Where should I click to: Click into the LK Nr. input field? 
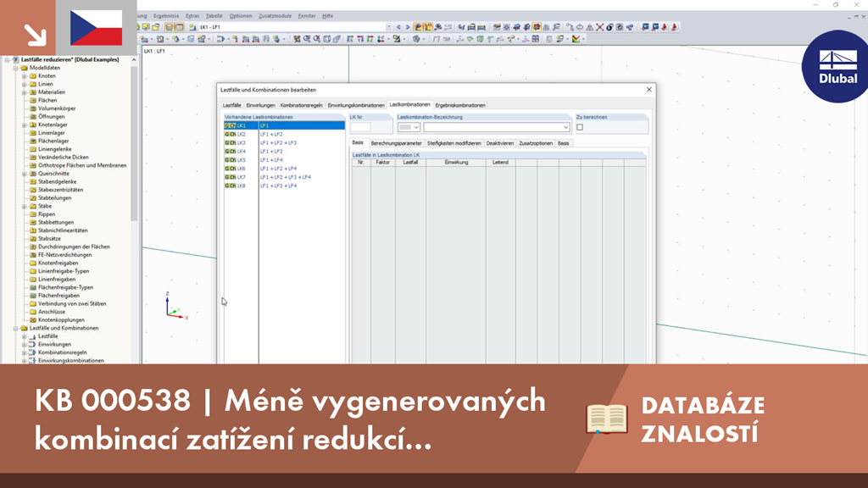pyautogui.click(x=360, y=127)
